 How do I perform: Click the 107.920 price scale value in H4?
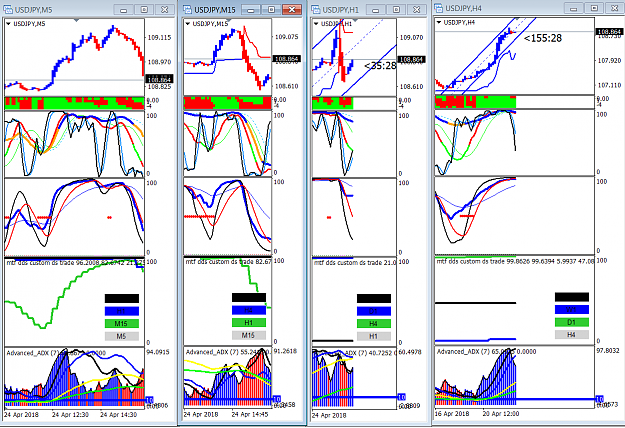click(609, 61)
